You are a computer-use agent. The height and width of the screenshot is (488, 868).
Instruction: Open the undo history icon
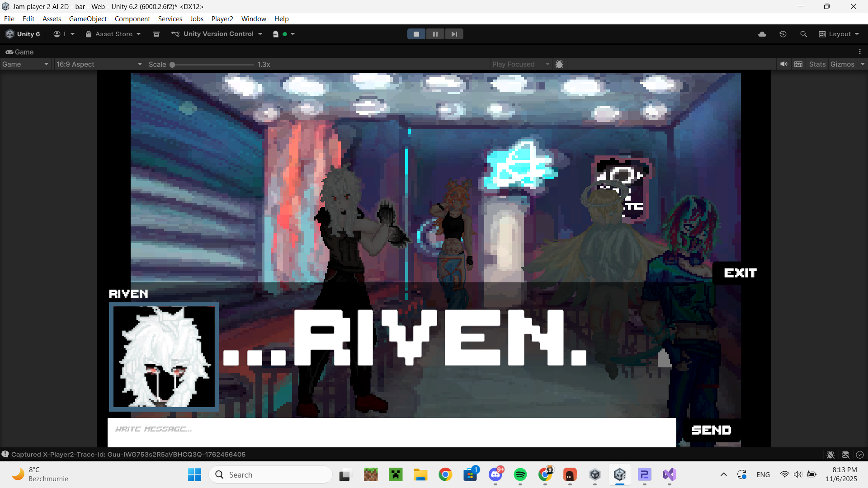click(783, 34)
